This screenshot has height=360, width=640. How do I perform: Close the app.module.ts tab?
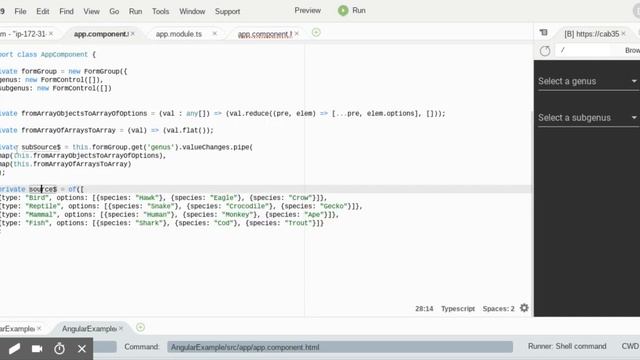[x=215, y=34]
